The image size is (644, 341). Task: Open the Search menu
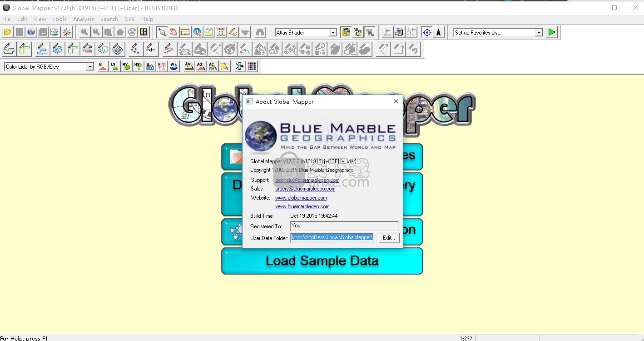[109, 19]
